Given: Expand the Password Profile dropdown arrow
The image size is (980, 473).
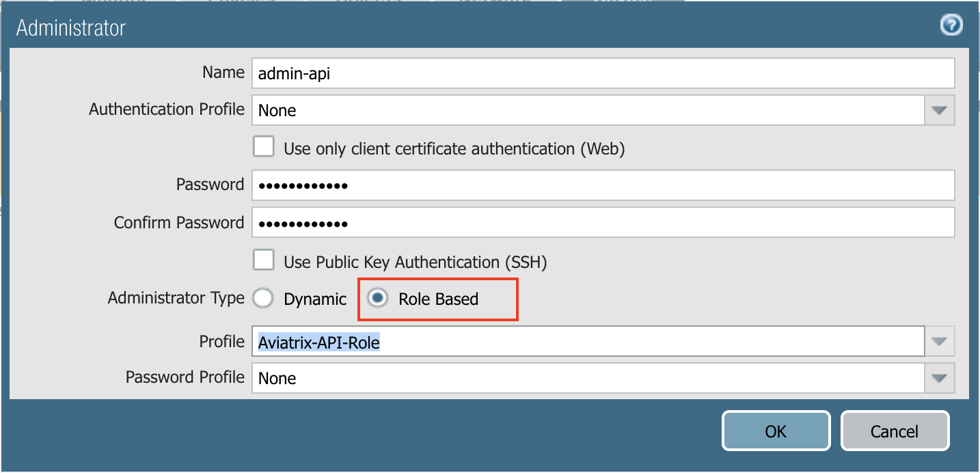Looking at the screenshot, I should pyautogui.click(x=940, y=378).
